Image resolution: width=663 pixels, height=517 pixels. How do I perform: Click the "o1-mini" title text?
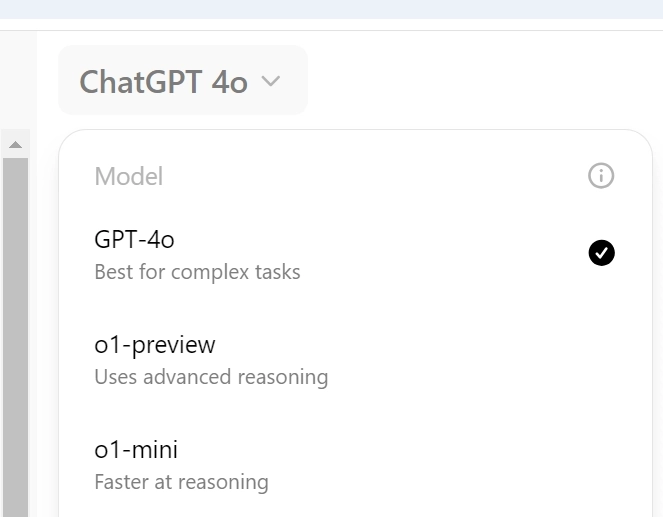point(136,450)
